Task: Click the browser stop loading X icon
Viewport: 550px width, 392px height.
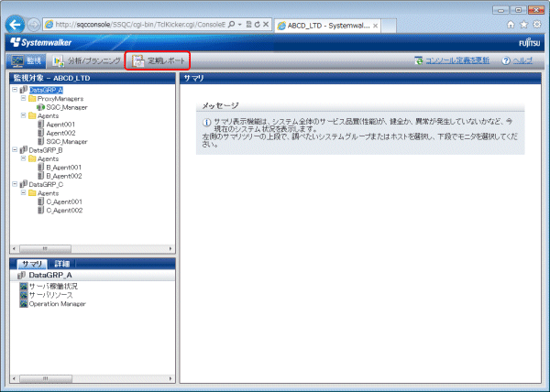Action: [x=266, y=25]
